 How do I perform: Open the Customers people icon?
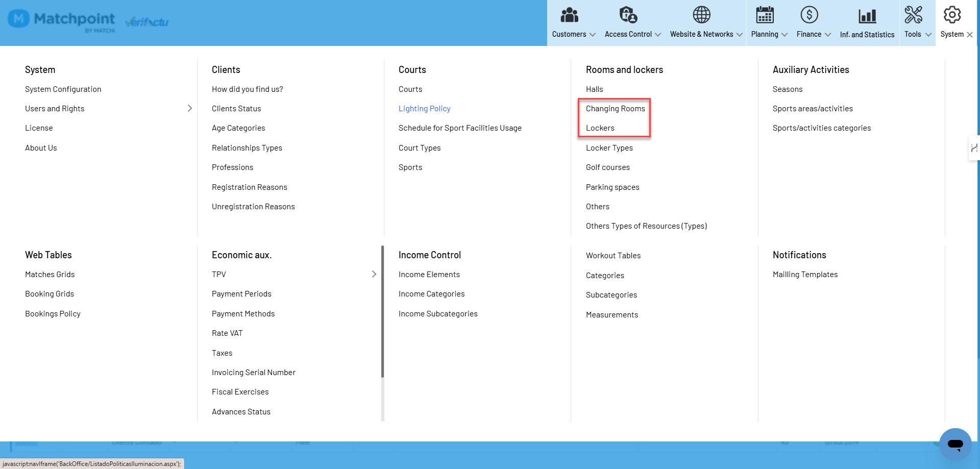(x=569, y=15)
